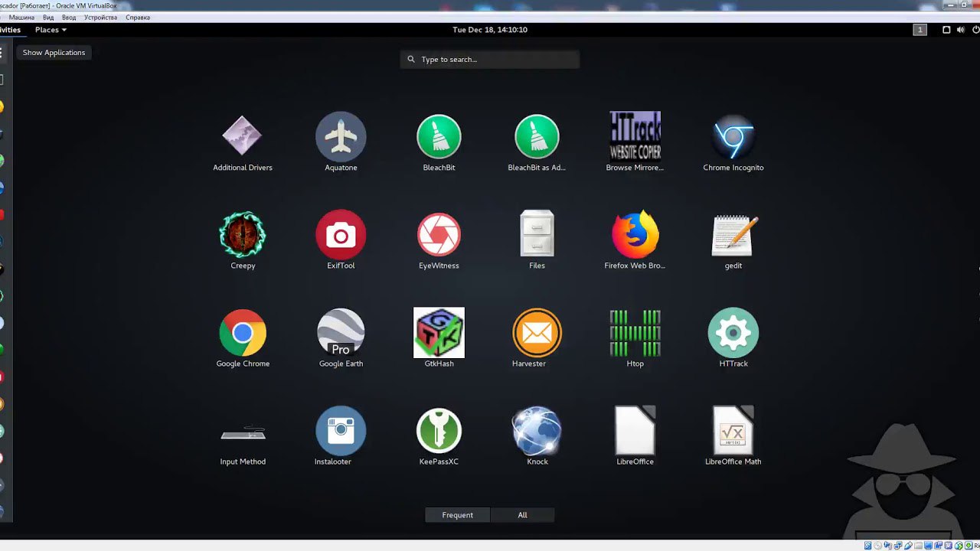980x551 pixels.
Task: Open gedit text editor
Action: tap(733, 235)
